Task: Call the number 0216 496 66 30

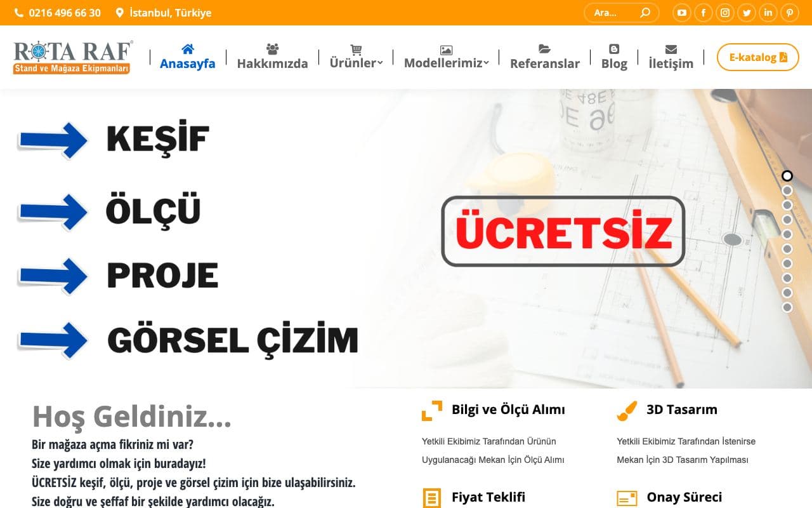Action: click(x=65, y=13)
